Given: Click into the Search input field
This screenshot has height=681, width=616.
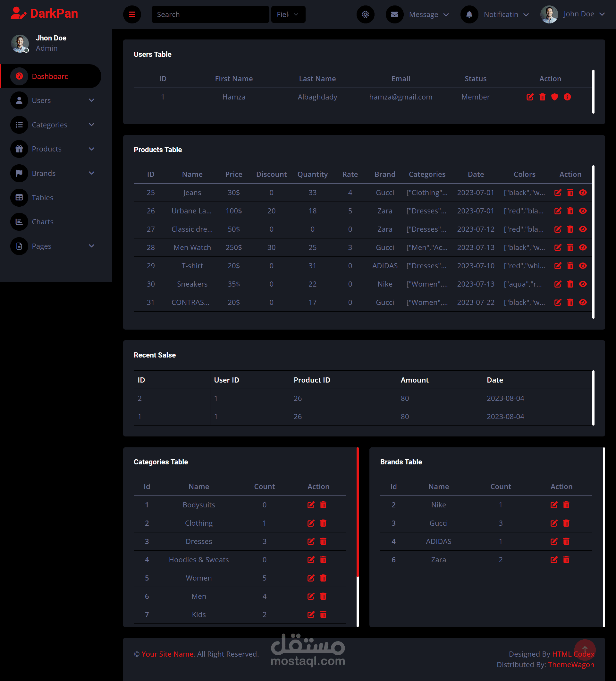Looking at the screenshot, I should click(x=210, y=14).
